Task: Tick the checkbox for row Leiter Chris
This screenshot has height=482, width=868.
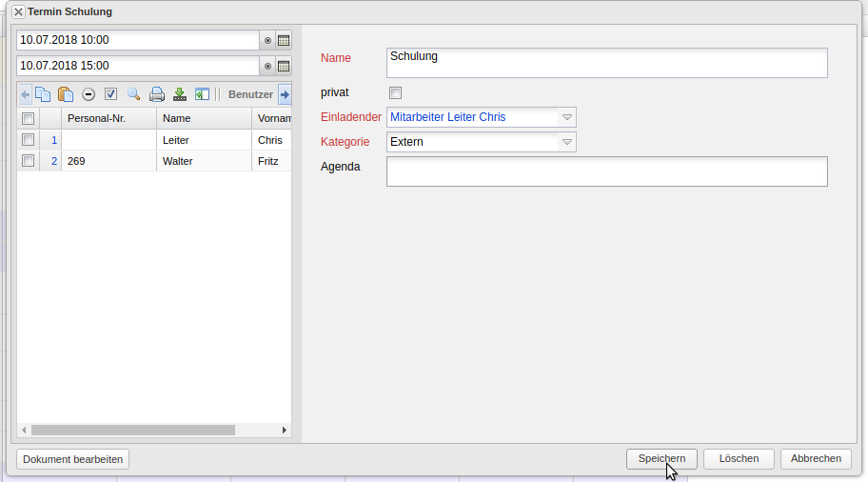Action: pos(29,140)
